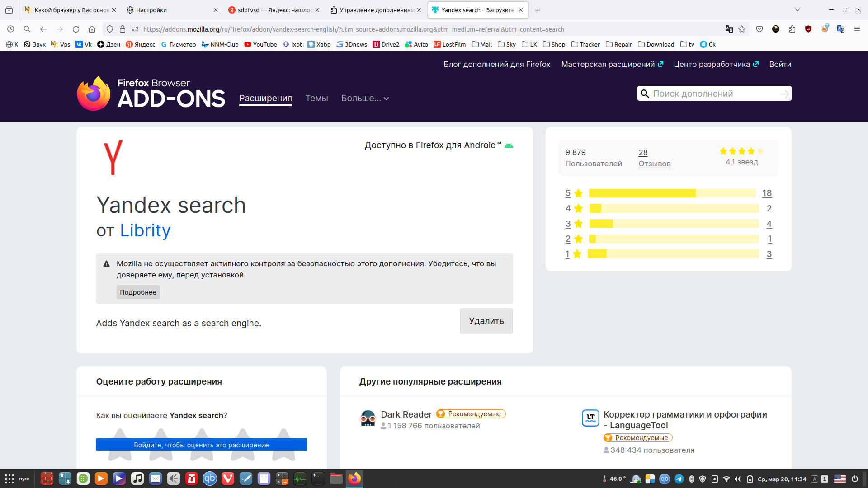Expand the Download bookmarks folder
The height and width of the screenshot is (488, 868).
(x=656, y=44)
